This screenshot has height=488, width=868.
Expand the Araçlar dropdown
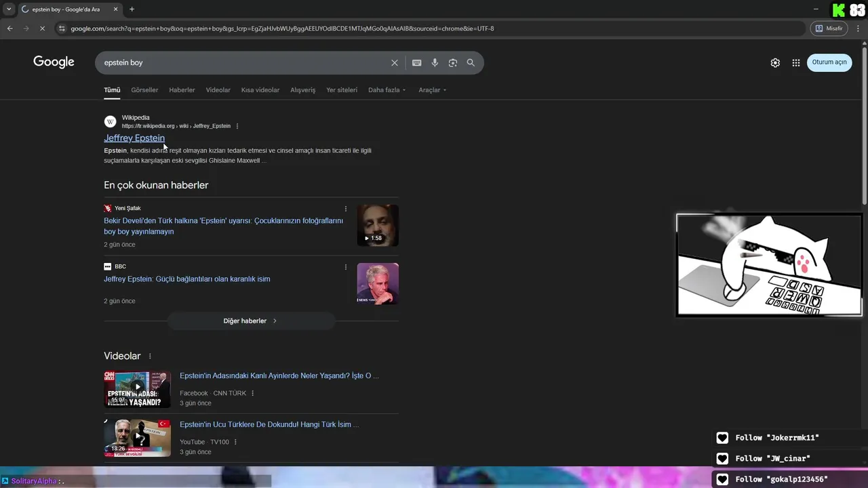click(433, 90)
